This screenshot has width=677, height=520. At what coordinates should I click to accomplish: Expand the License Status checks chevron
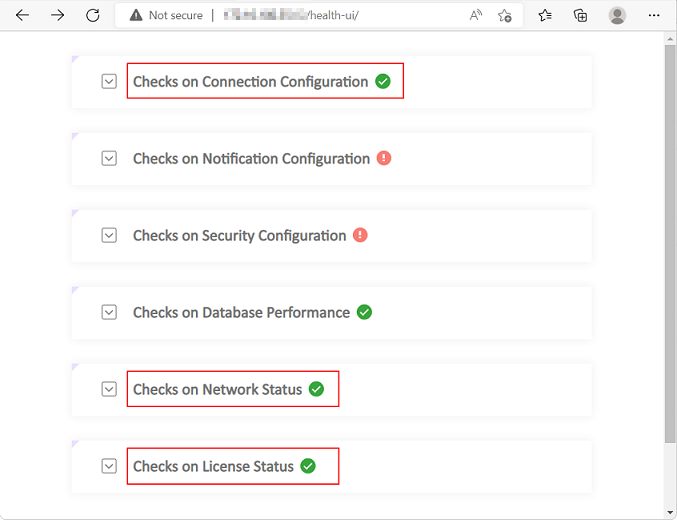(x=110, y=466)
